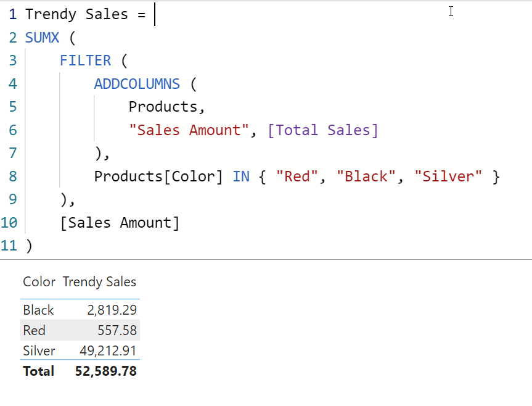Place cursor after Trendy Sales equals sign

154,14
